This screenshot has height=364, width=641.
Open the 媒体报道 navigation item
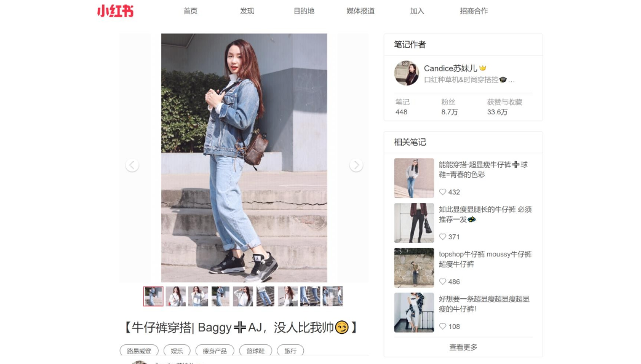360,11
